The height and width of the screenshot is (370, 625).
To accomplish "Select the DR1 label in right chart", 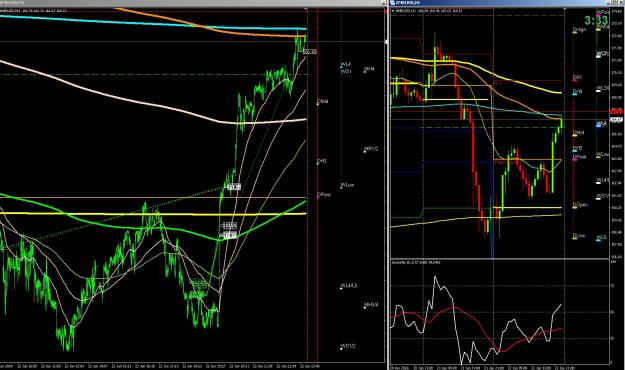I will coord(577,77).
